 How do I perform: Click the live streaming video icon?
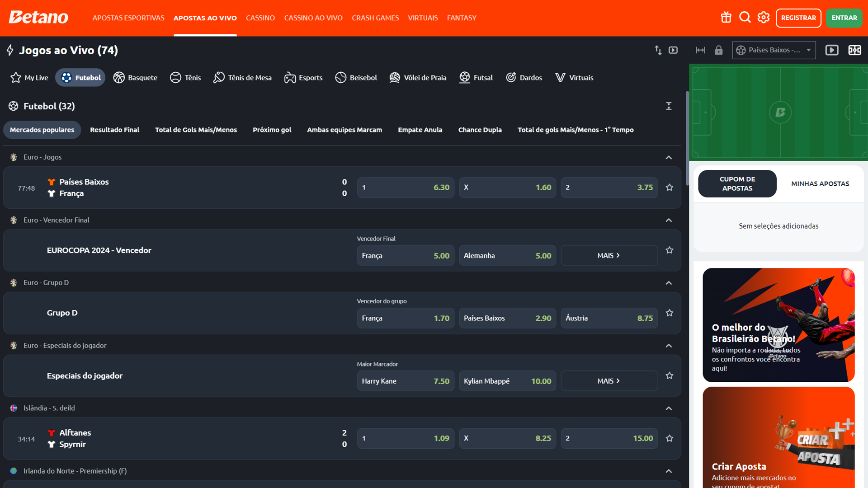click(x=832, y=50)
